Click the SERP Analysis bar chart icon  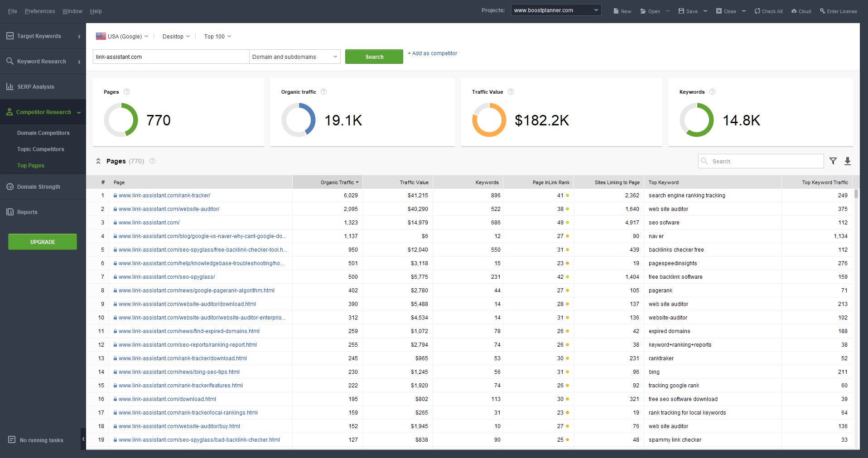[10, 86]
